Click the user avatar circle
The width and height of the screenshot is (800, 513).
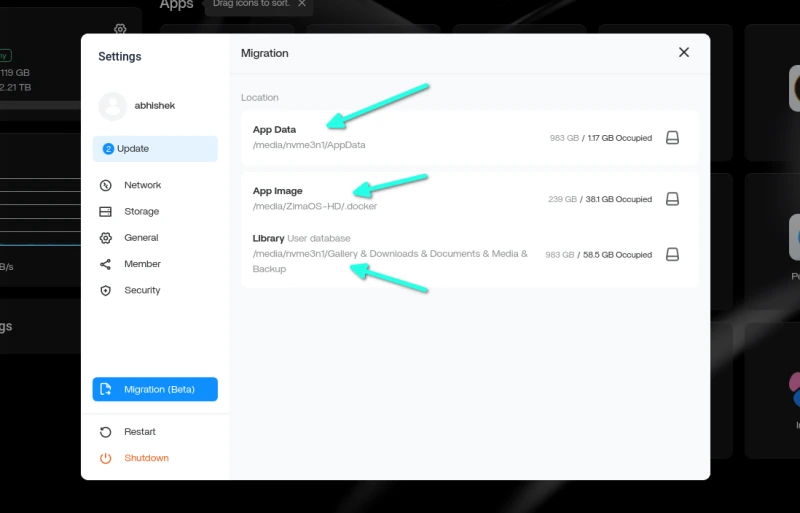coord(112,106)
